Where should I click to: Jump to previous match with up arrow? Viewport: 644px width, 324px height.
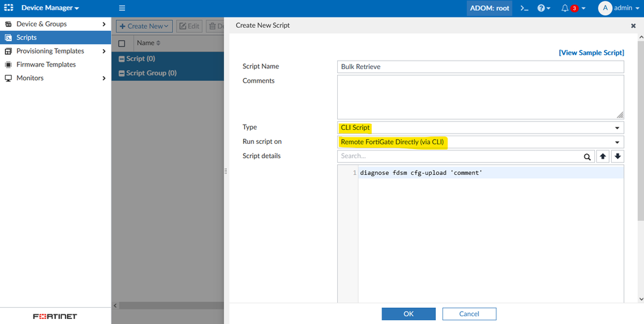click(x=603, y=156)
